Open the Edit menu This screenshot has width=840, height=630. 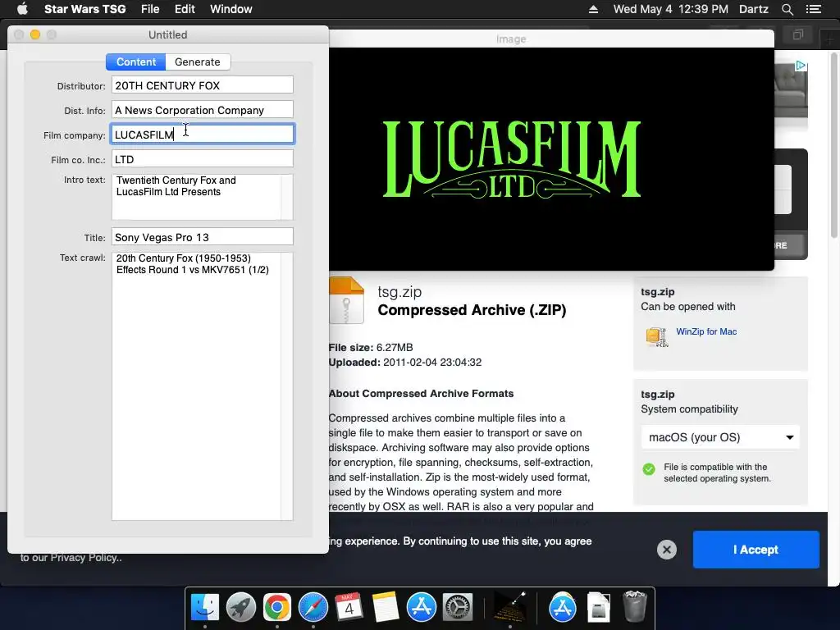pos(185,9)
